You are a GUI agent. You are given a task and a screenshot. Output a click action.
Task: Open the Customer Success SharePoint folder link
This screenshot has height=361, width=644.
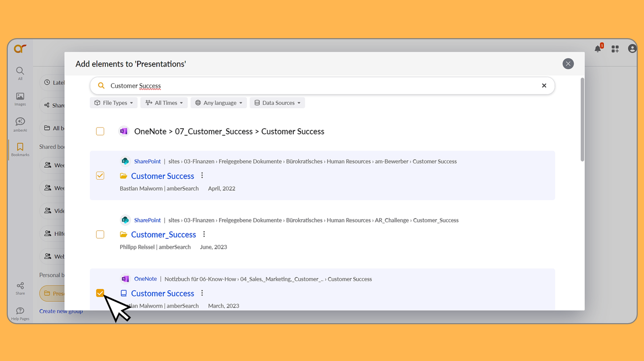[x=163, y=176]
